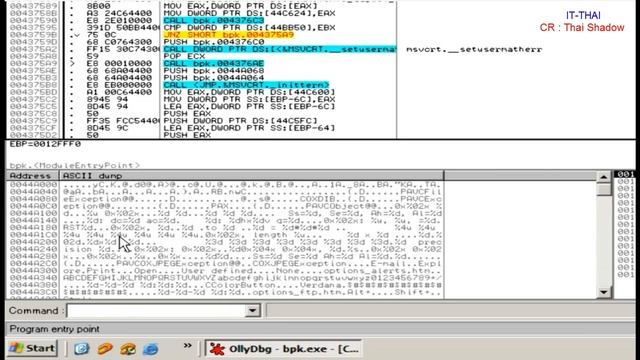Click hex bytes E8 2E010000
The width and height of the screenshot is (640, 360).
coord(119,20)
